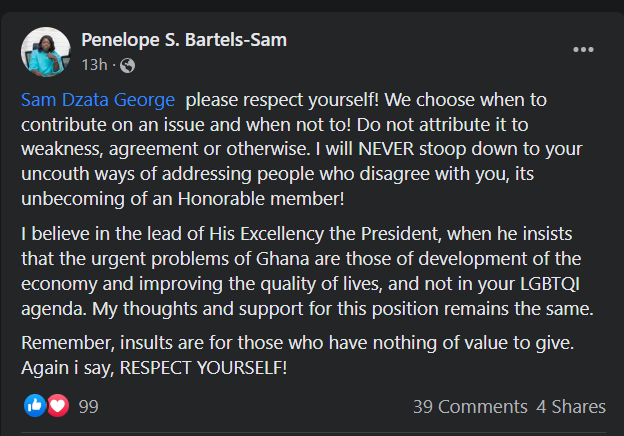The height and width of the screenshot is (436, 624).
Task: Open the post options three-dot menu
Action: pos(583,49)
